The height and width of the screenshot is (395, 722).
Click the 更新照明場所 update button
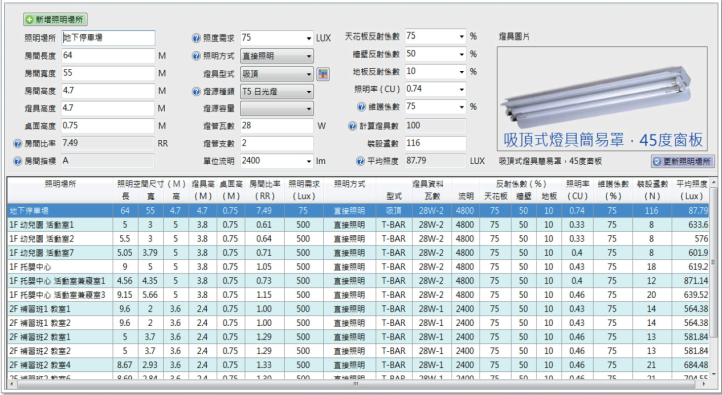(x=683, y=161)
